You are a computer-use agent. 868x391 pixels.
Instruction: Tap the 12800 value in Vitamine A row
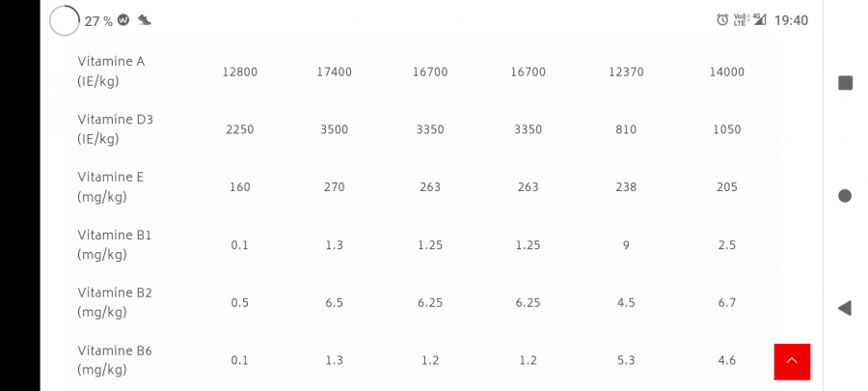tap(240, 72)
